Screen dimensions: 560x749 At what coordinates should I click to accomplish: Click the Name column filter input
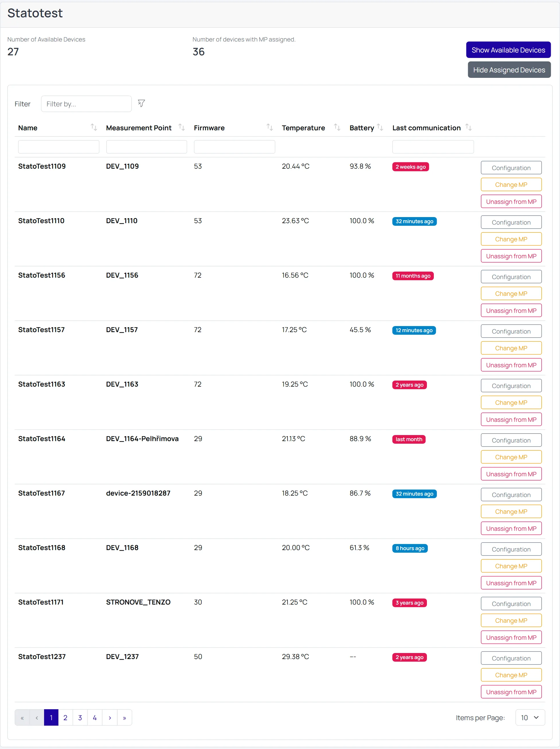(58, 147)
